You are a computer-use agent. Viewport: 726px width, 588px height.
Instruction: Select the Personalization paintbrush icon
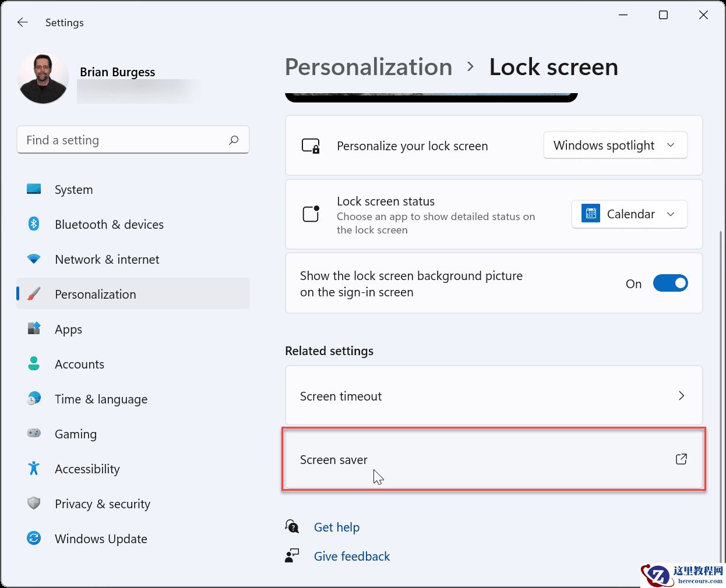34,294
